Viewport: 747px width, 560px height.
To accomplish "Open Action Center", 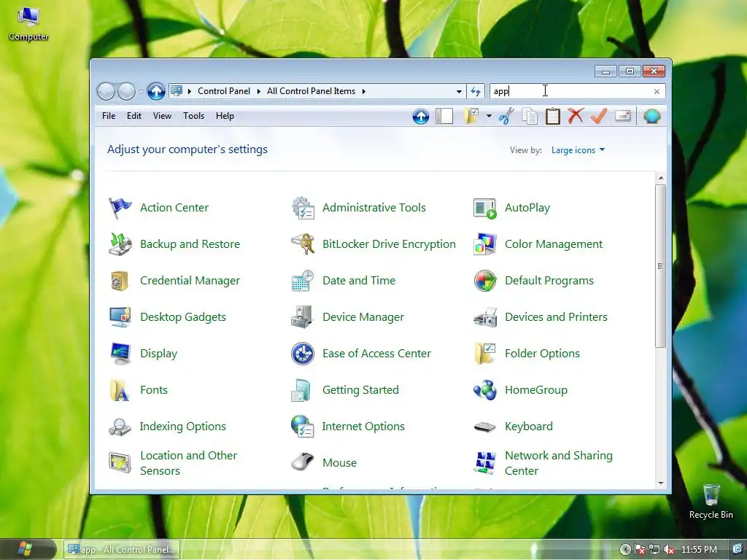I will click(159, 208).
